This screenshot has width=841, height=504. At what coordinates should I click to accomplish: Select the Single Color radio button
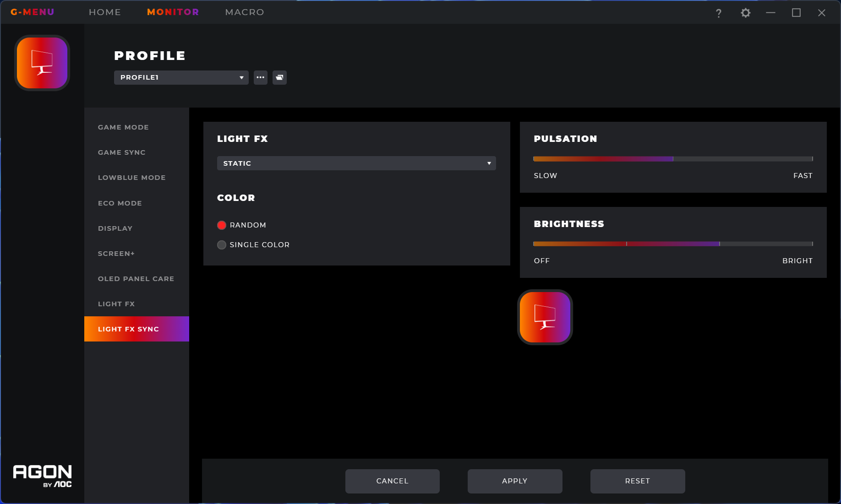pos(222,245)
